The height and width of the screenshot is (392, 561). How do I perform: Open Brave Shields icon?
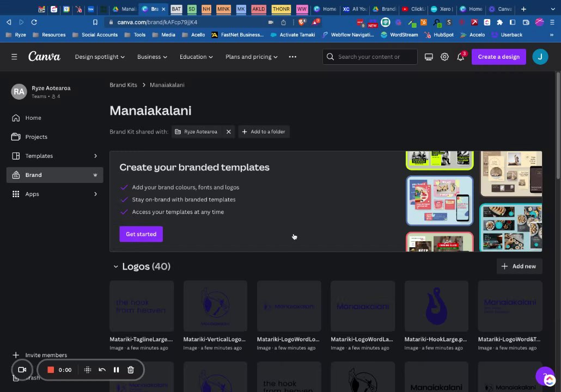pos(302,22)
